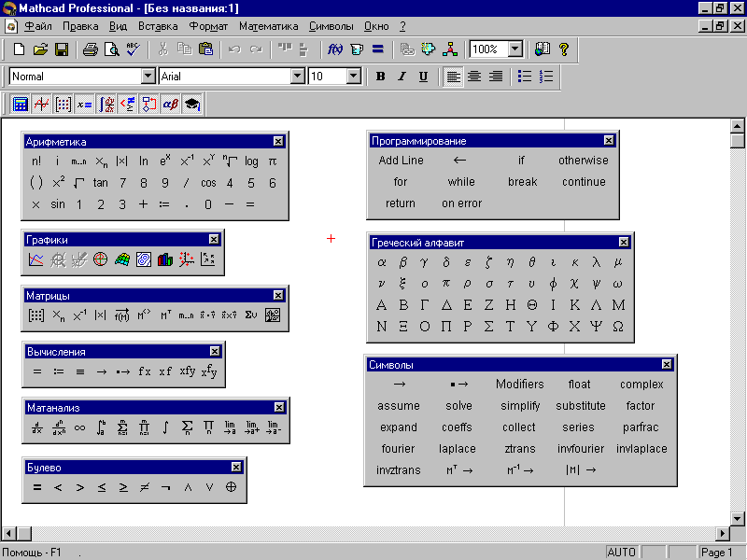Open the Вставка menu
Viewport: 747px width, 560px height.
coord(158,26)
